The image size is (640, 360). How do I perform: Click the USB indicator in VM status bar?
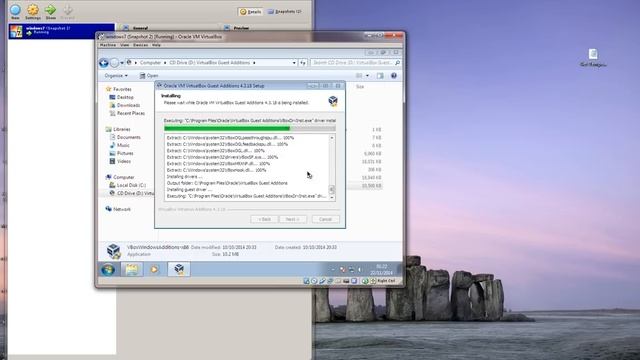tap(322, 281)
